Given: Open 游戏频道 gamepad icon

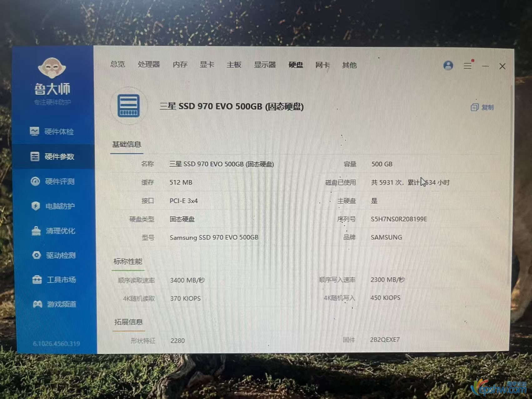Looking at the screenshot, I should [x=38, y=304].
